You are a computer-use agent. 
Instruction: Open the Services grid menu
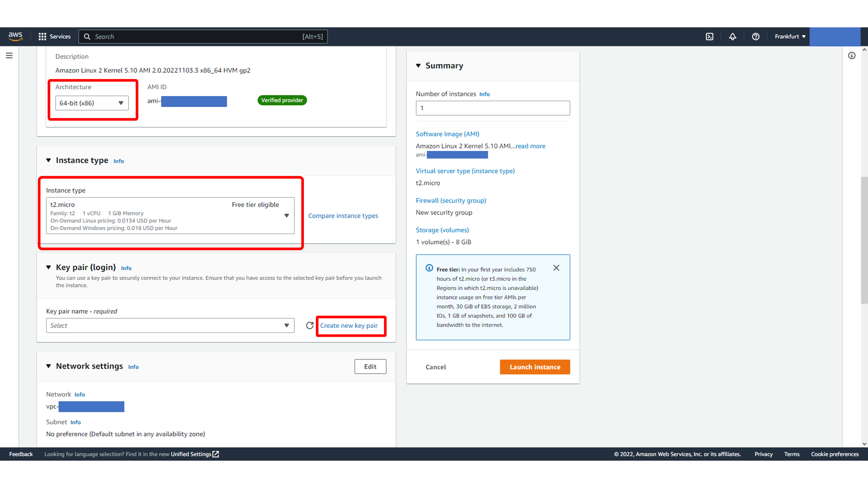[x=42, y=36]
